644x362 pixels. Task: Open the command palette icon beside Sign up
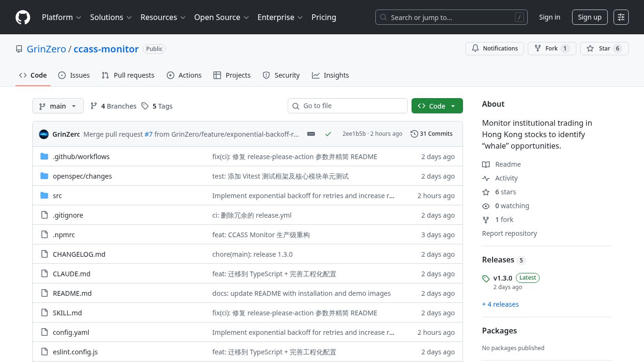(x=621, y=17)
